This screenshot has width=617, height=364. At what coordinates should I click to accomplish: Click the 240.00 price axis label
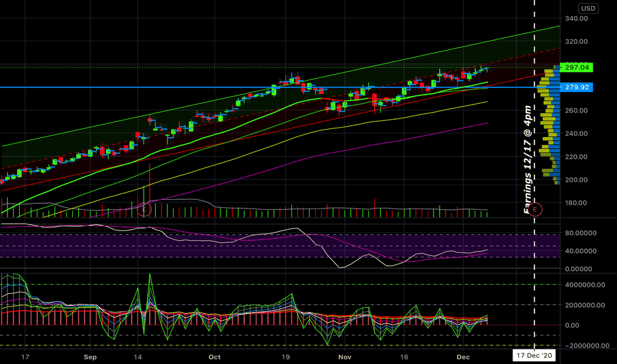576,134
